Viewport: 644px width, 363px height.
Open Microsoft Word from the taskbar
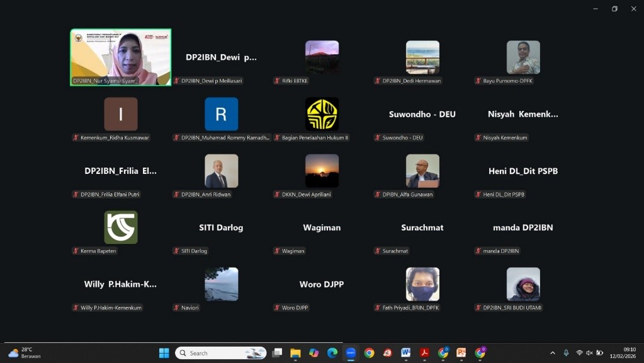click(406, 353)
